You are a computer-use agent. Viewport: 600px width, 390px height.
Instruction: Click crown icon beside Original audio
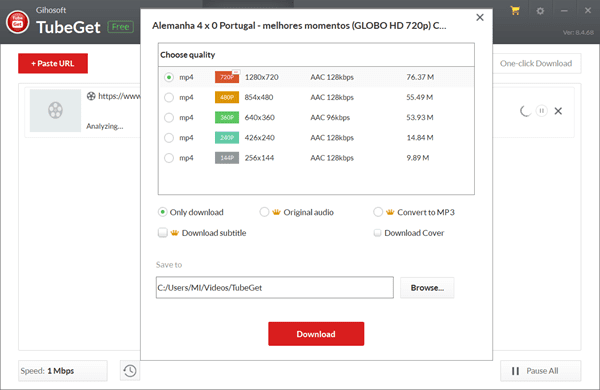click(x=276, y=212)
